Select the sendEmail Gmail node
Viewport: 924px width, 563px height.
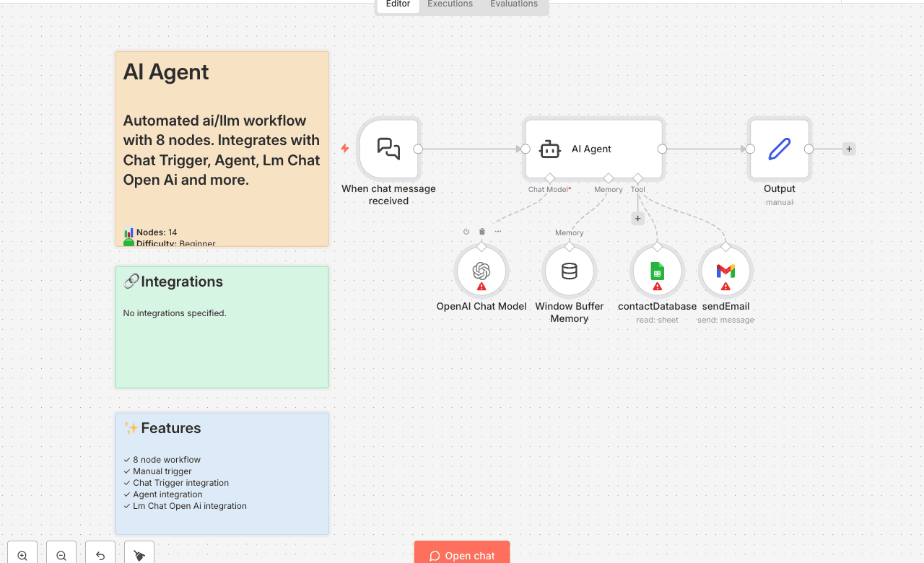click(725, 271)
